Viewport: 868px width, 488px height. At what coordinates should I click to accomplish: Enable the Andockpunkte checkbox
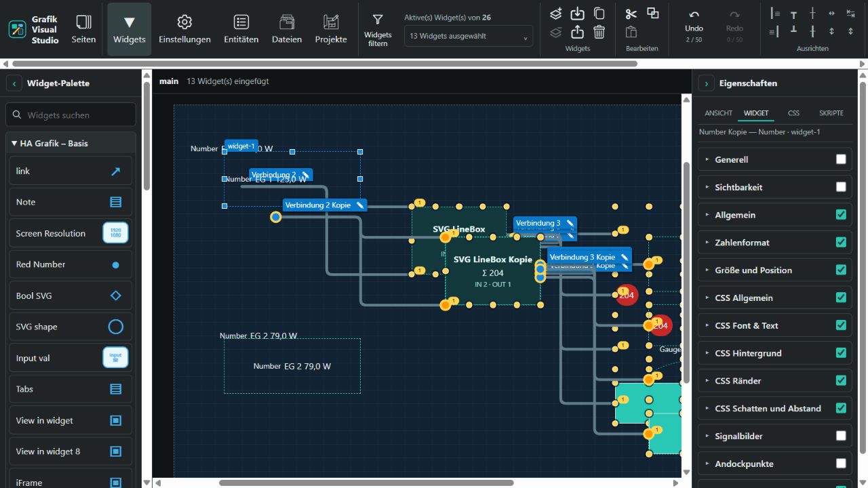click(x=841, y=464)
